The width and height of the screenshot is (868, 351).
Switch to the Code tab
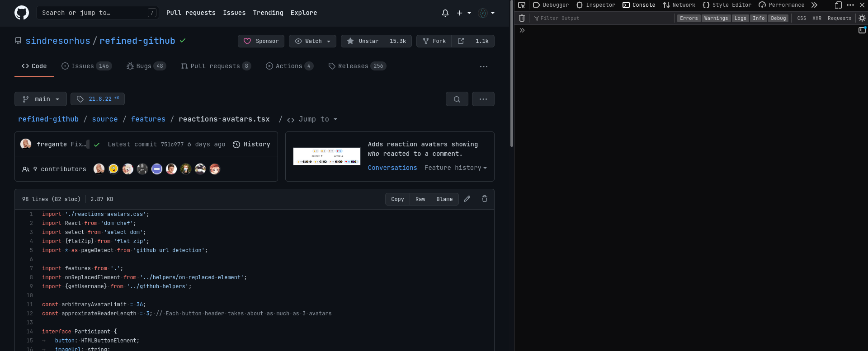pyautogui.click(x=34, y=66)
